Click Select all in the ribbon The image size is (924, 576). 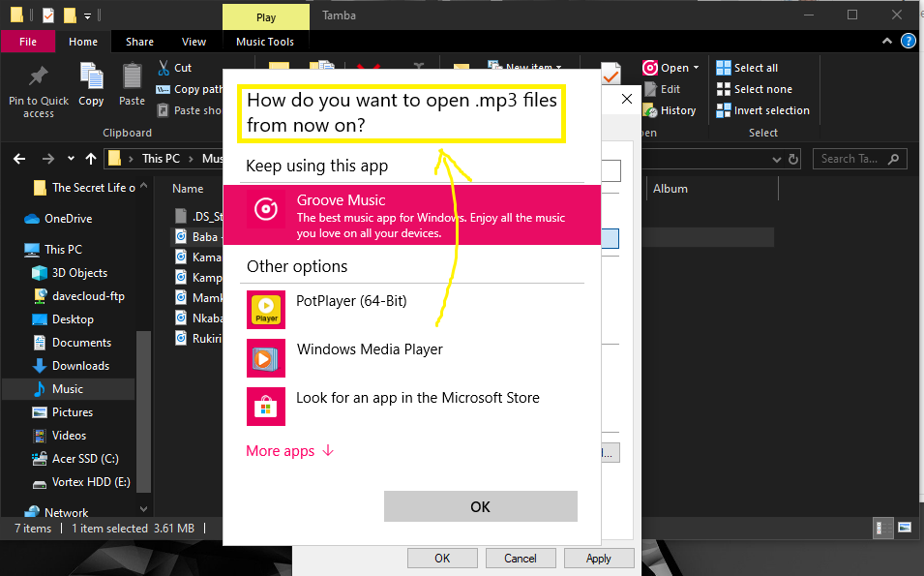point(747,68)
